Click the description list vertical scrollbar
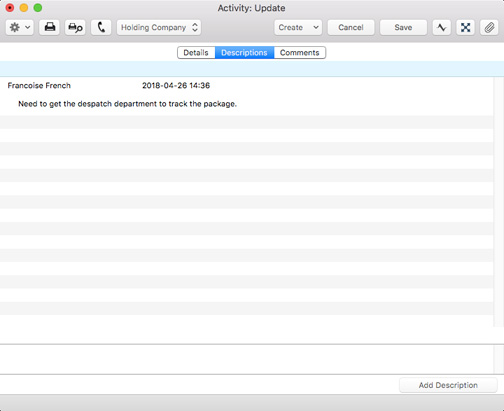 click(x=499, y=202)
